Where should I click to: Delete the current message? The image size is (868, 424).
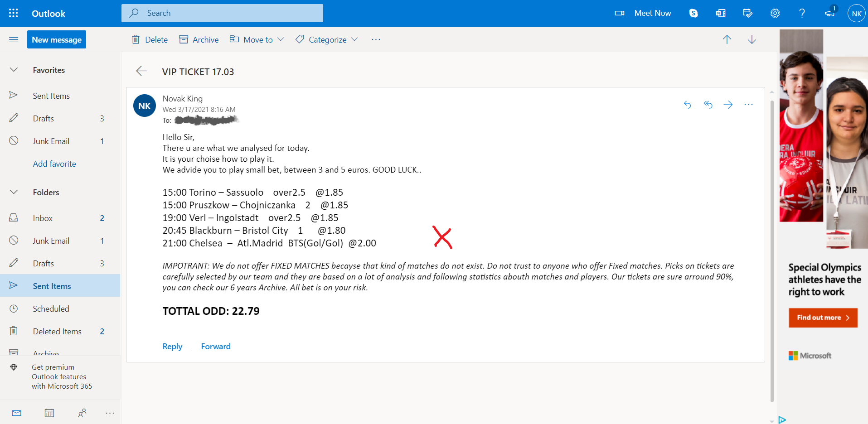pyautogui.click(x=150, y=39)
